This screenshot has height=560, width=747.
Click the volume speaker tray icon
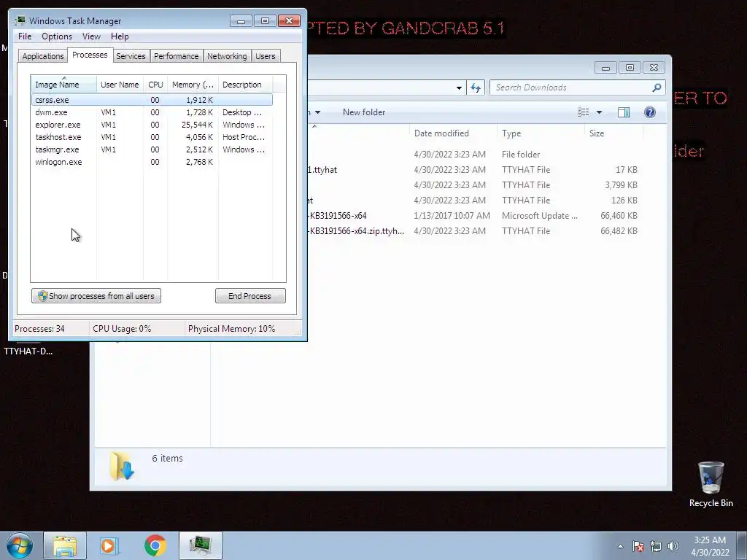point(673,546)
